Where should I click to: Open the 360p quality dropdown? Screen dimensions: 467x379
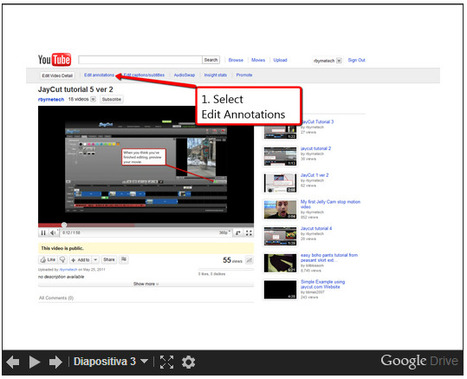[224, 233]
